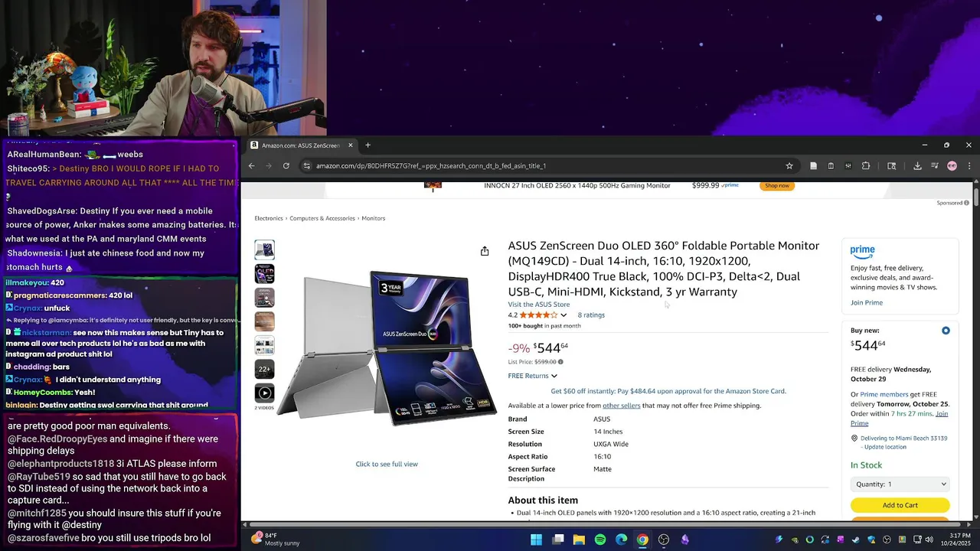Select the Buy new radio button
The image size is (980, 551).
click(946, 331)
